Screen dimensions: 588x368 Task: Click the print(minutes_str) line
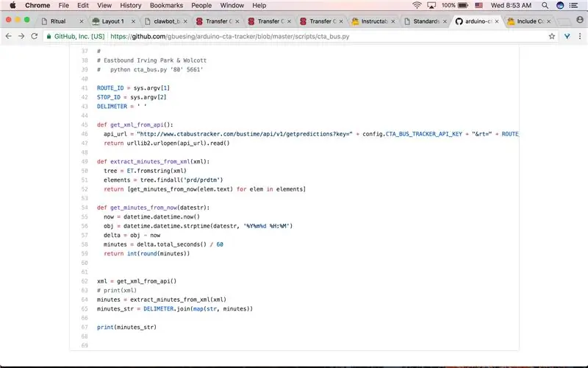click(x=126, y=327)
